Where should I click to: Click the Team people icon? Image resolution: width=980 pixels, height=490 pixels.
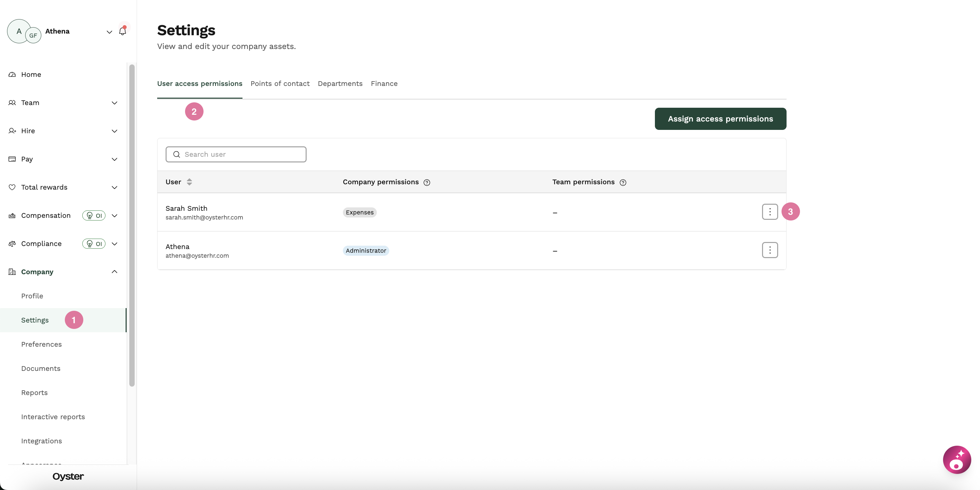pos(12,103)
